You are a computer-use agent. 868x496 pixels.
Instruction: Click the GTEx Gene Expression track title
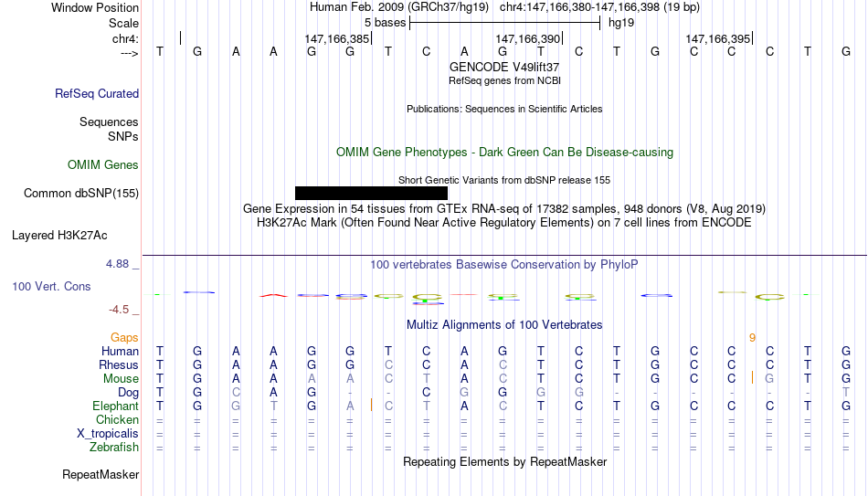click(x=504, y=208)
